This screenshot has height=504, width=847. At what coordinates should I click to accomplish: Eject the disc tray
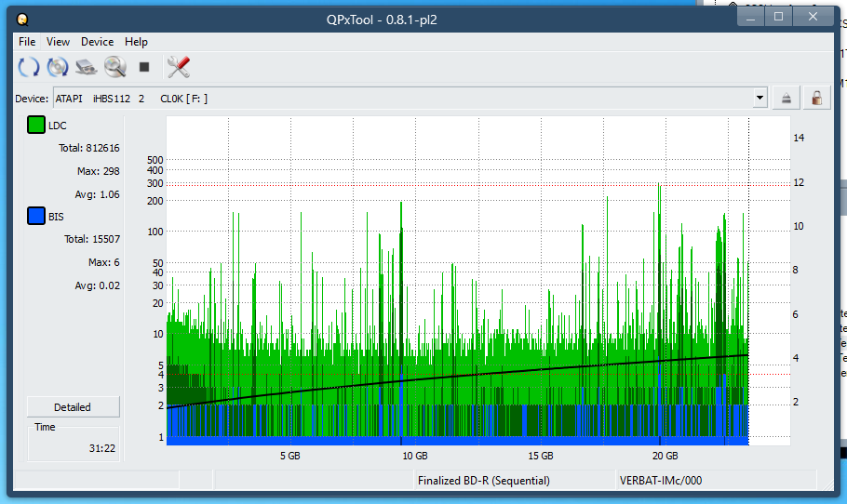[x=786, y=99]
